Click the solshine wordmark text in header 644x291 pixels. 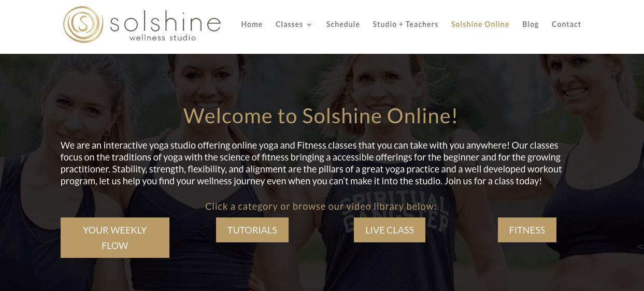(x=165, y=22)
